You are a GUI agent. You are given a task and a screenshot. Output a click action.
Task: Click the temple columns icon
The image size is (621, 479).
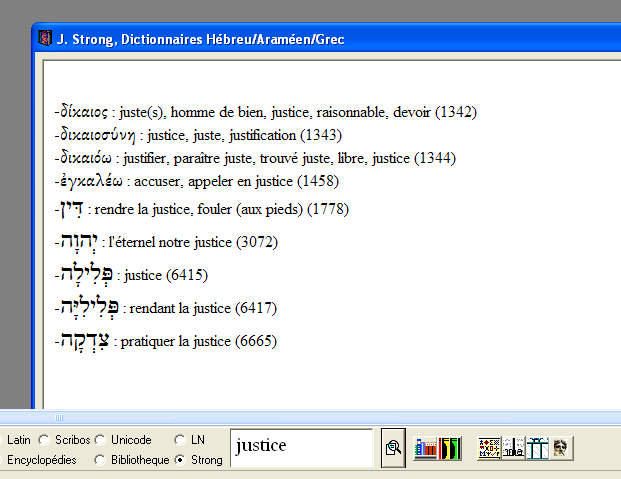pyautogui.click(x=537, y=448)
